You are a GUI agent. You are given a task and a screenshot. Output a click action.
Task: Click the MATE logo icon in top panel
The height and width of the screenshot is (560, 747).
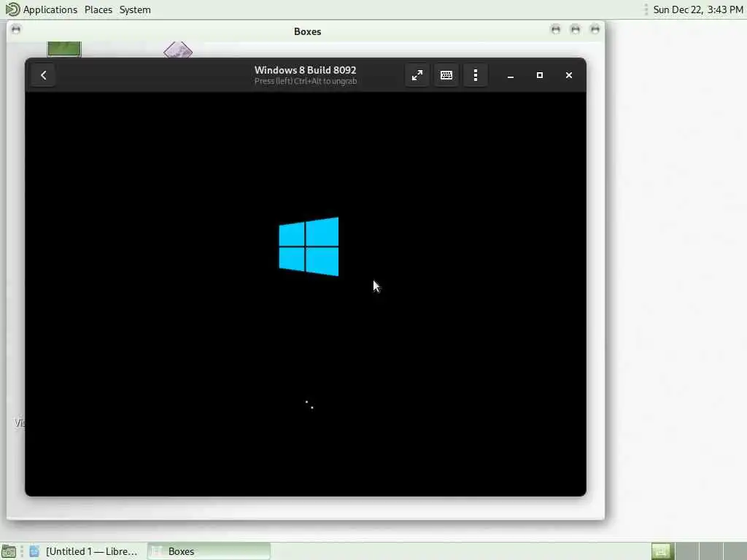(12, 9)
